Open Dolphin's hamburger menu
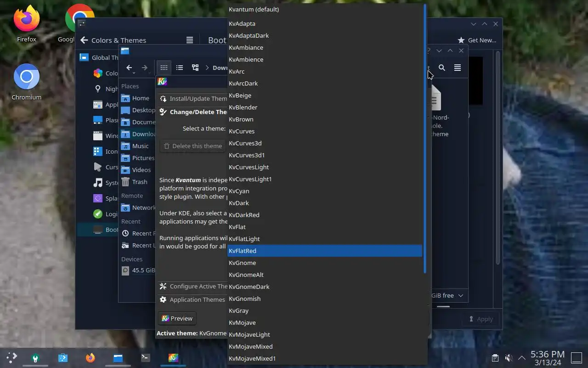Screen dimensions: 588x368 coord(458,68)
